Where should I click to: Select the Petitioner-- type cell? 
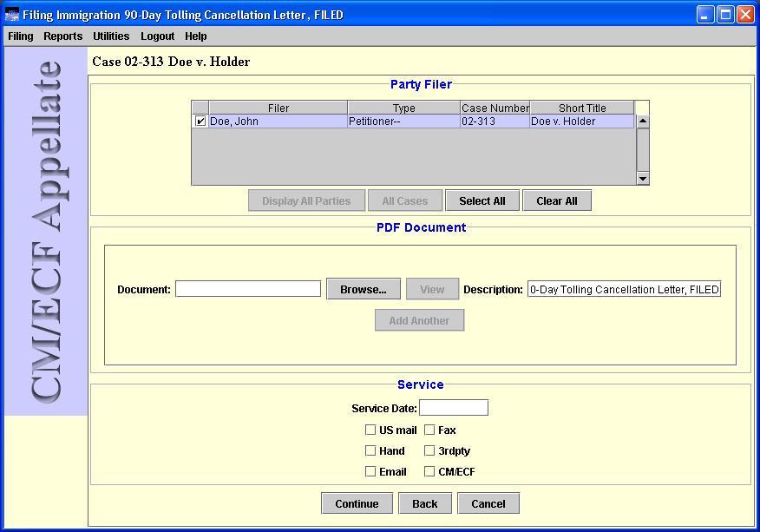403,122
